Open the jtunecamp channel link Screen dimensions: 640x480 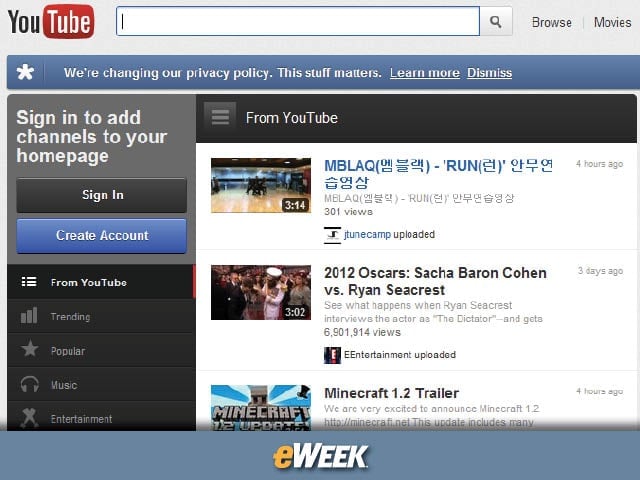[367, 235]
